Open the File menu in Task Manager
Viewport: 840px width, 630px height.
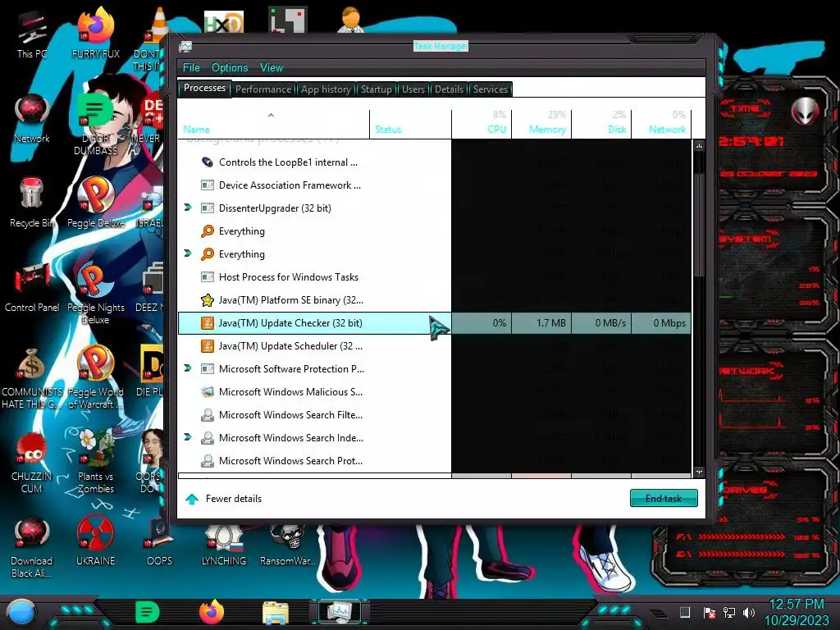coord(191,67)
